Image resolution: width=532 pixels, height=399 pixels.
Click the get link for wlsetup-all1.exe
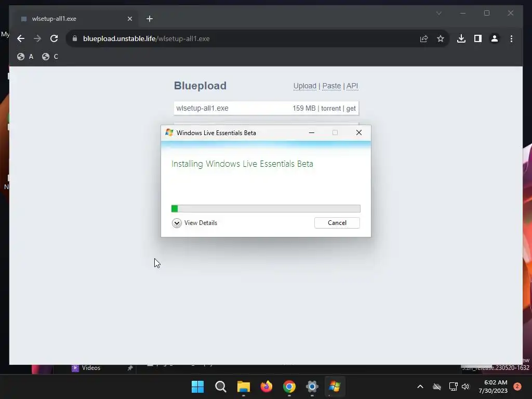click(x=351, y=108)
